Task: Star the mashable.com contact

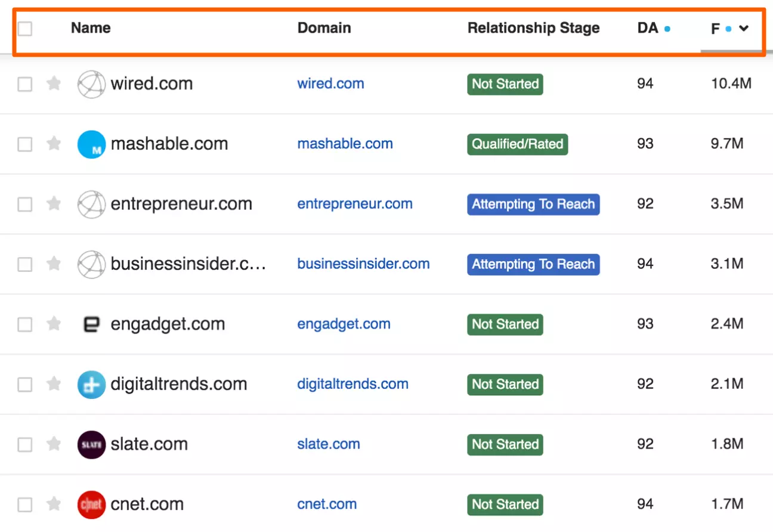Action: point(54,144)
